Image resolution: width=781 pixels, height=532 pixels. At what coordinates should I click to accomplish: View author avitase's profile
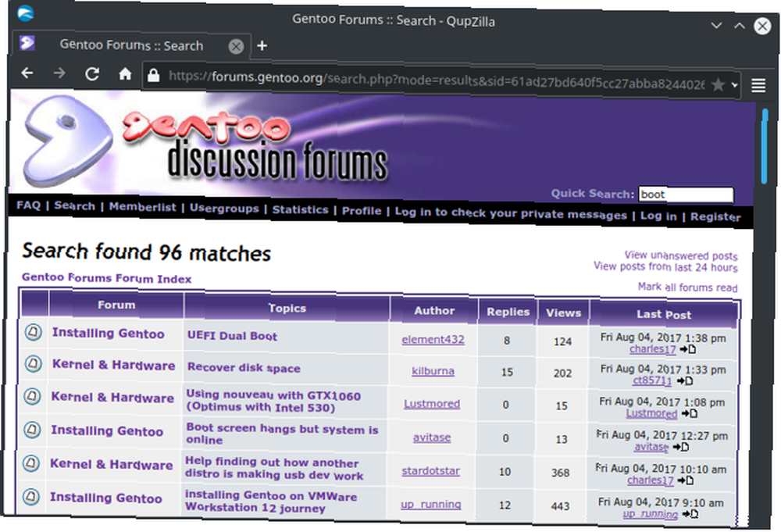[432, 437]
